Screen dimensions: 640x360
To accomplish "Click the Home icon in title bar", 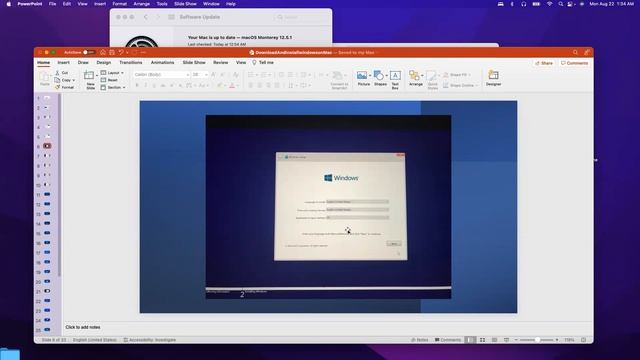I will 103,52.
